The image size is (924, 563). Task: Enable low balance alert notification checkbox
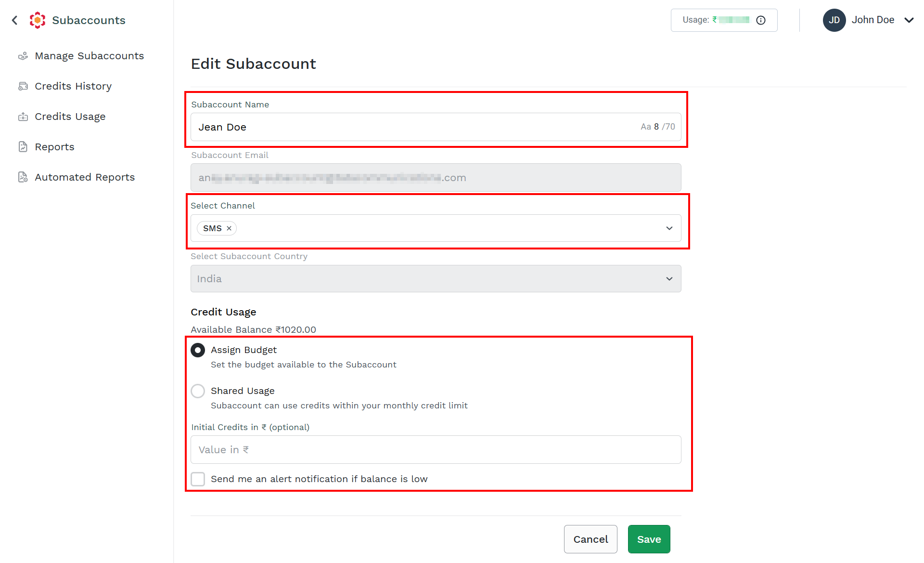198,479
